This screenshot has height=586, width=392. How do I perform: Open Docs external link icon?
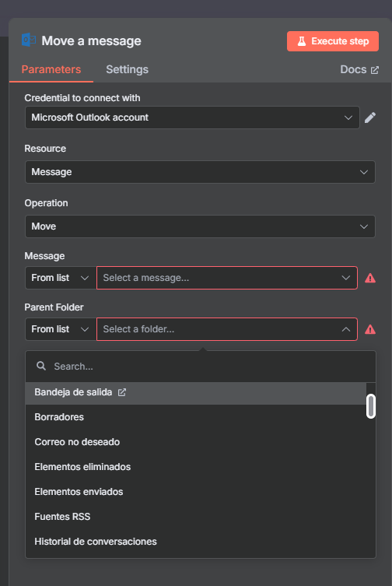tap(374, 70)
